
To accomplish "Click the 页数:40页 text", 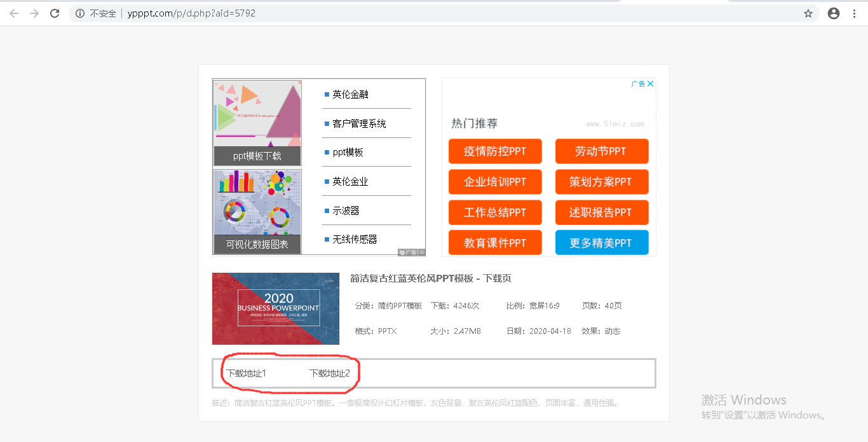I will [x=602, y=306].
